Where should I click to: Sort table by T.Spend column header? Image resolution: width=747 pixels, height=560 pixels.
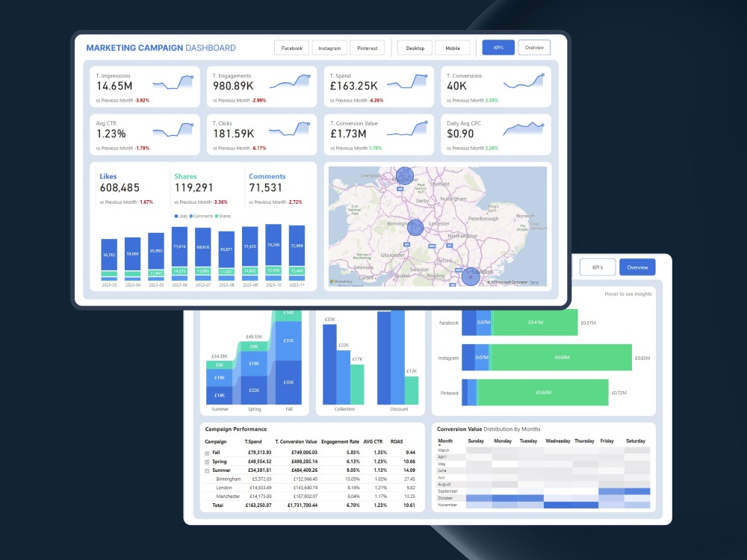pos(253,442)
